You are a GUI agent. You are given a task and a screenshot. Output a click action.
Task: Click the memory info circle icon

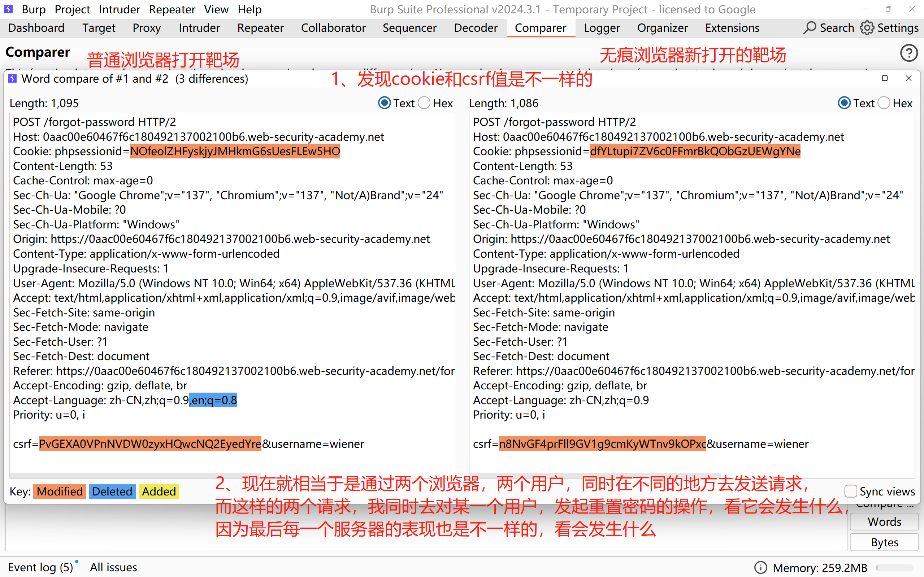pyautogui.click(x=760, y=568)
